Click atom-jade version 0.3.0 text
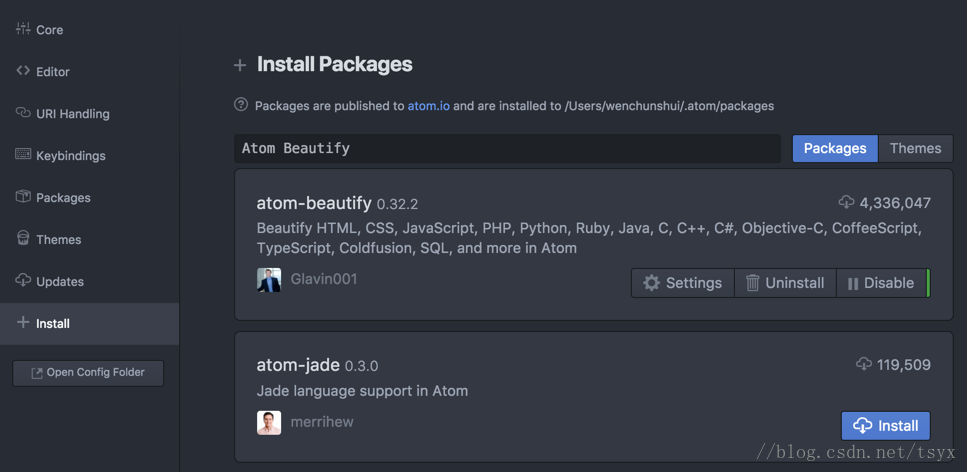Image resolution: width=967 pixels, height=472 pixels. point(361,366)
